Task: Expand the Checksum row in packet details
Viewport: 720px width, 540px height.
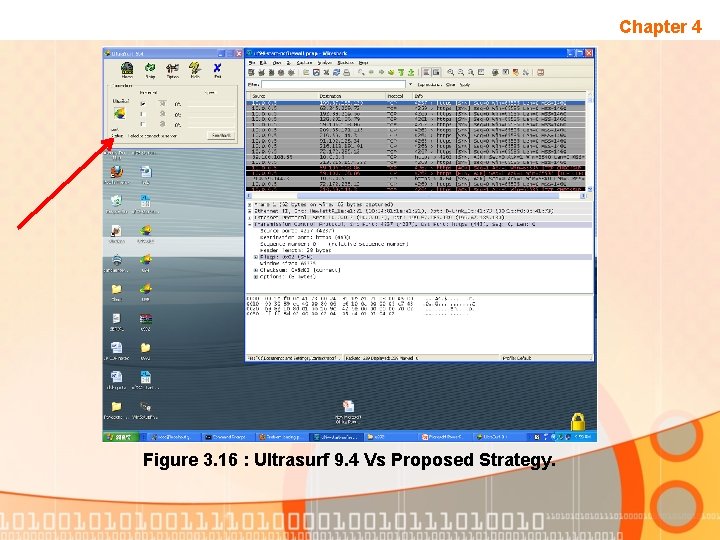Action: 256,270
